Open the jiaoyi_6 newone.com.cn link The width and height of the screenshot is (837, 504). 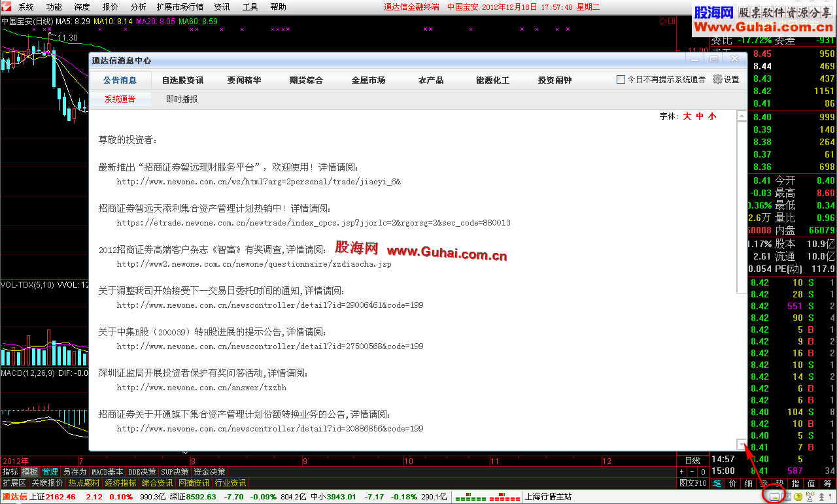pos(259,181)
